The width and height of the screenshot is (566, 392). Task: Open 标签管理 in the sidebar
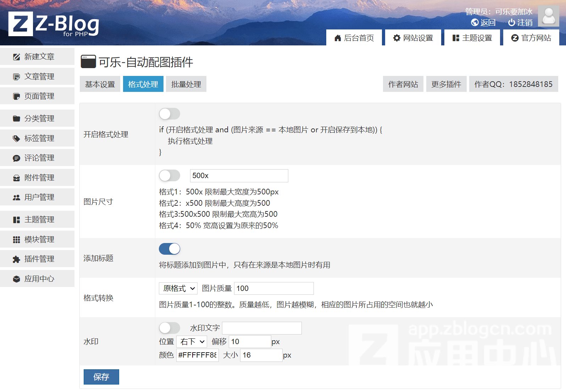(x=37, y=138)
